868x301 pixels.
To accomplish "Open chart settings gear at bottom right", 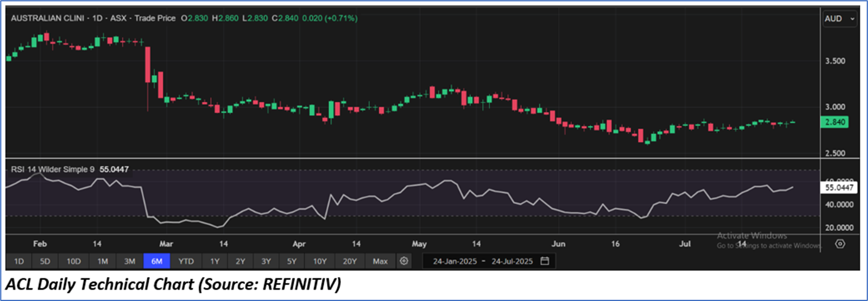I will tap(840, 244).
